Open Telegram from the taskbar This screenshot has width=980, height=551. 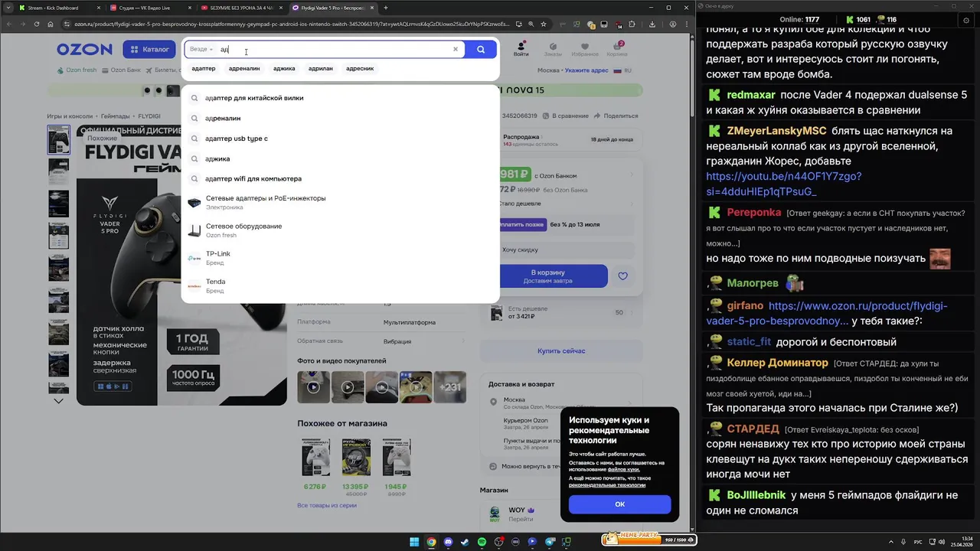pos(549,542)
